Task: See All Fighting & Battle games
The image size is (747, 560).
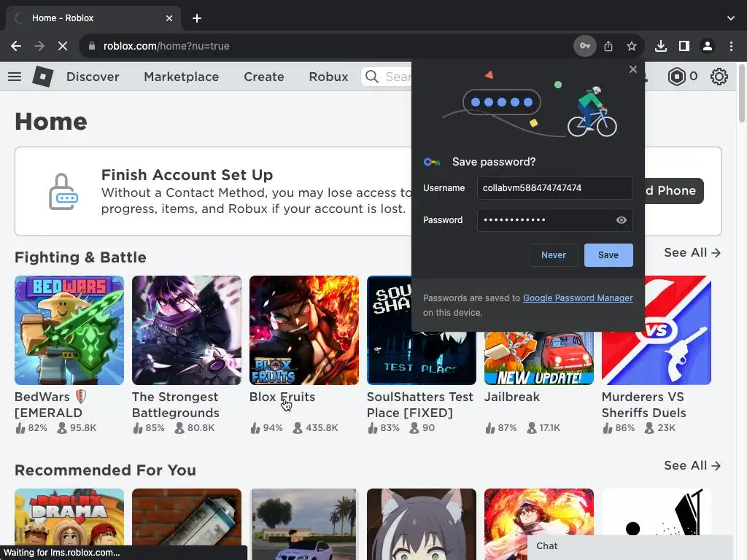Action: [692, 253]
